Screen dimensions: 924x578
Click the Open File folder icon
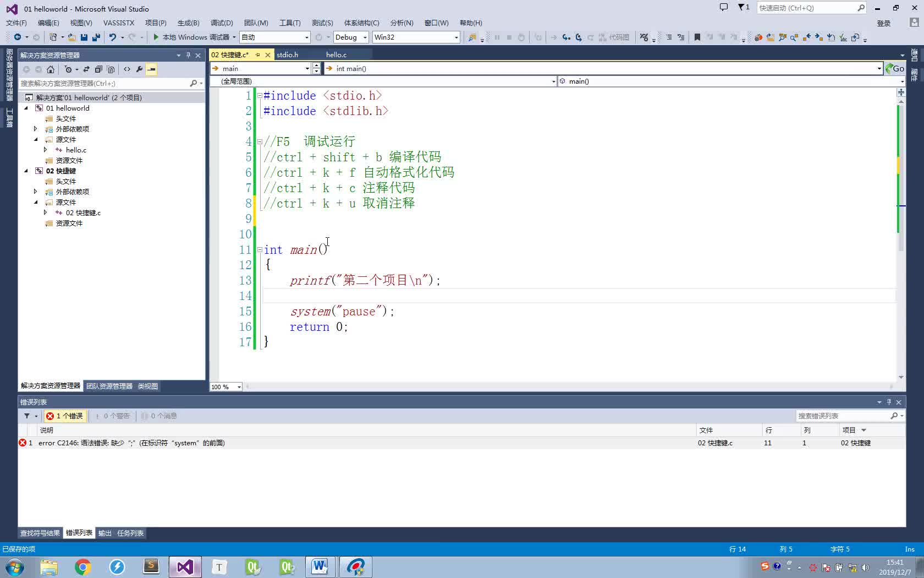[72, 37]
